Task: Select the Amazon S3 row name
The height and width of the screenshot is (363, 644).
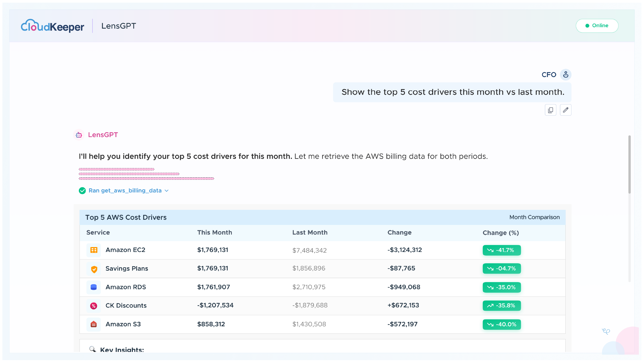Action: pos(123,324)
